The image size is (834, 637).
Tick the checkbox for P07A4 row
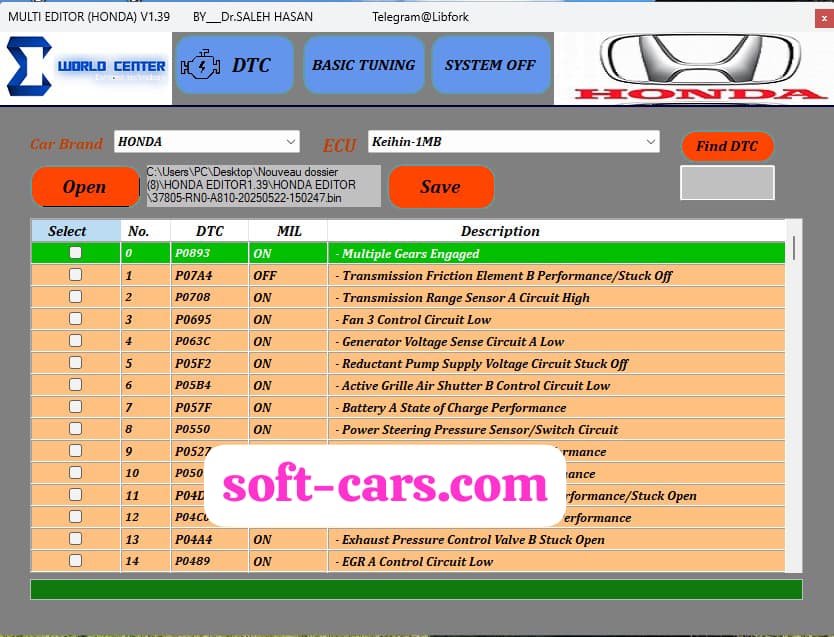coord(76,275)
